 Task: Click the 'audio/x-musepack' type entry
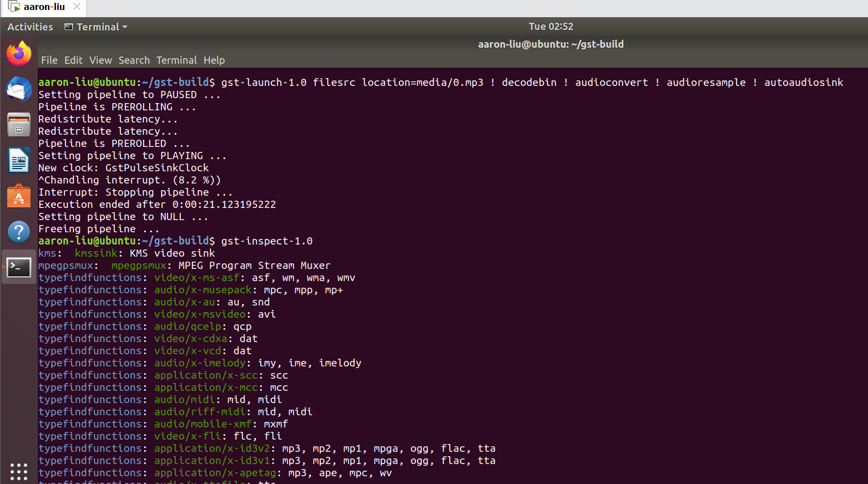[x=203, y=290]
